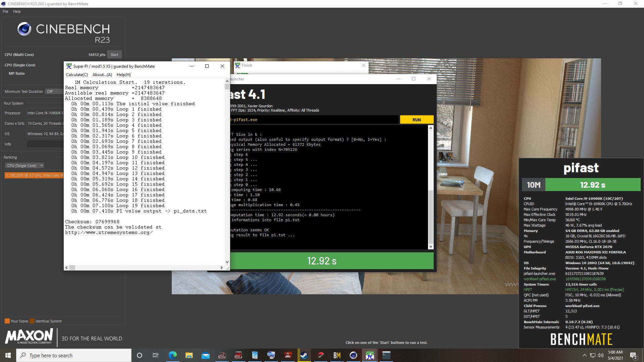Open the notification center with 2 alerts
This screenshot has width=644, height=362.
pyautogui.click(x=633, y=355)
